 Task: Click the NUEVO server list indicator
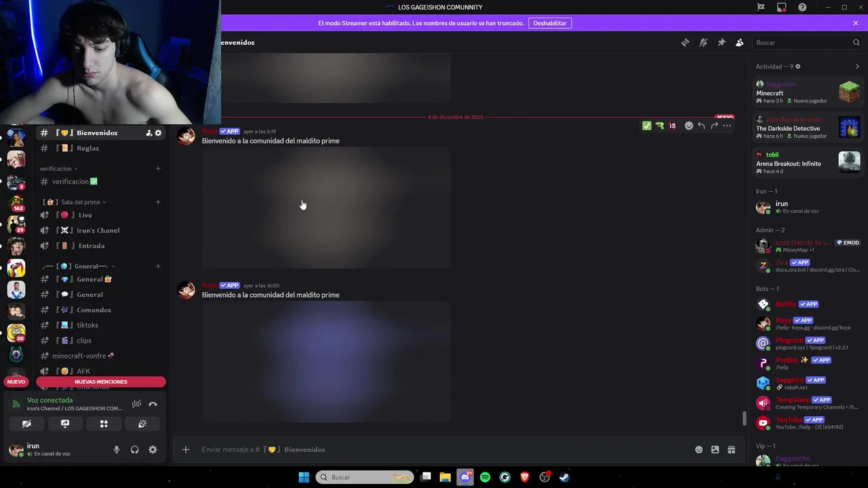tap(16, 382)
